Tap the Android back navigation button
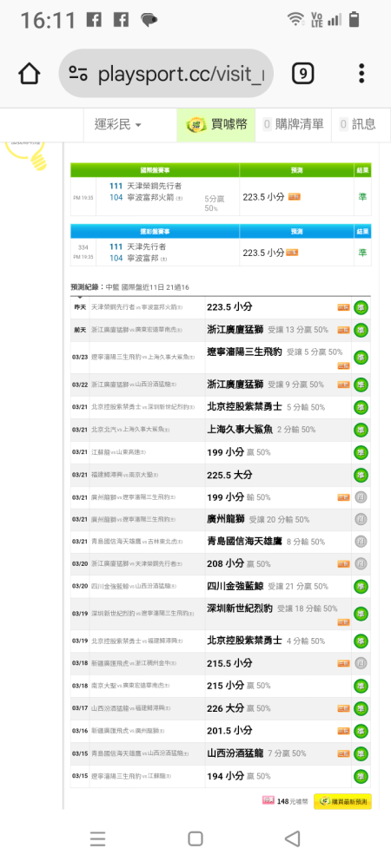 [293, 838]
